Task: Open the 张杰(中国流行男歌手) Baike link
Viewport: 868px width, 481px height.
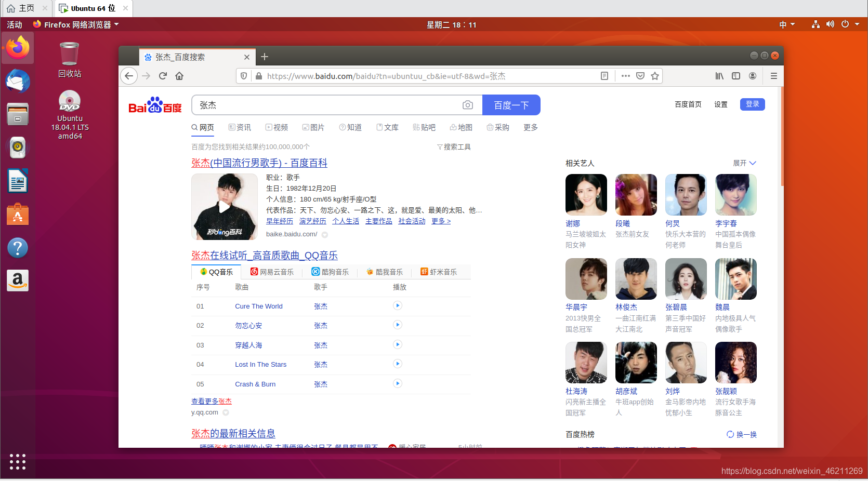Action: pyautogui.click(x=260, y=163)
